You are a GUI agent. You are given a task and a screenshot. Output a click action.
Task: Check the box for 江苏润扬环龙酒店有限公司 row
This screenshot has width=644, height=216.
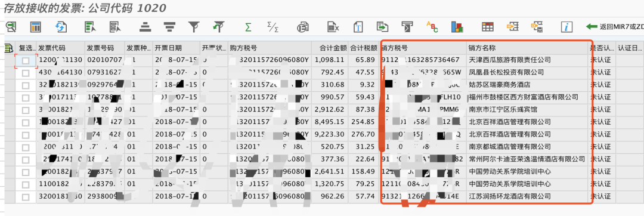[x=26, y=197]
